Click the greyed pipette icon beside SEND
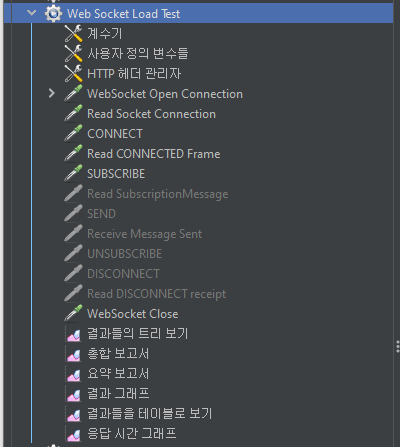 [73, 213]
